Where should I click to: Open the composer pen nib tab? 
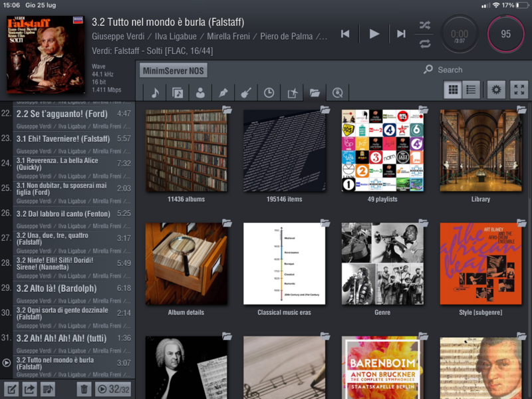click(223, 93)
